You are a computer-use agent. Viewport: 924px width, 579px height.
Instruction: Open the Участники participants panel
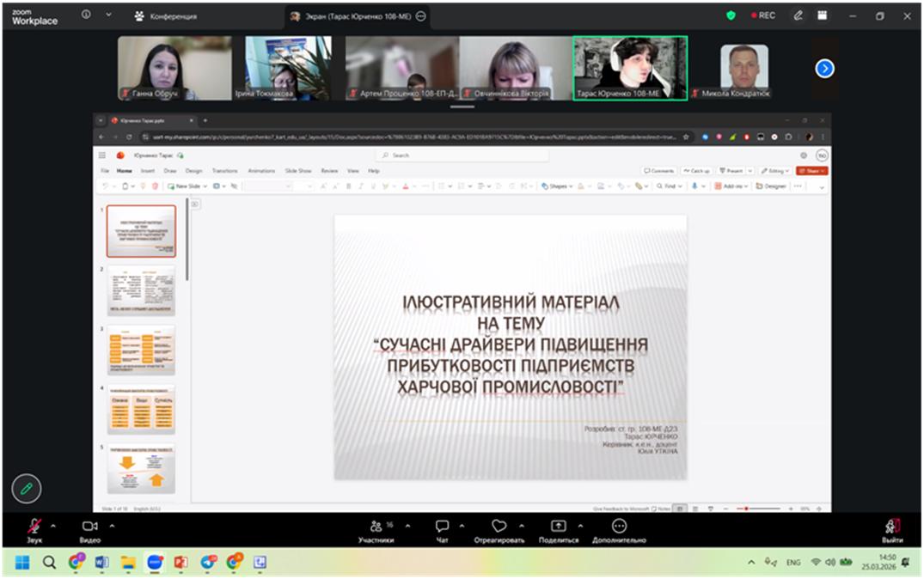point(376,527)
